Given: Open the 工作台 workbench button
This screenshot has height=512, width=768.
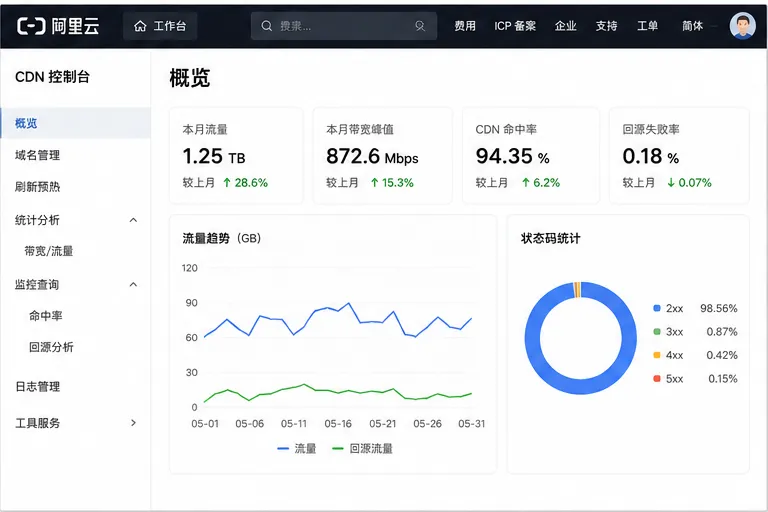Looking at the screenshot, I should [160, 26].
